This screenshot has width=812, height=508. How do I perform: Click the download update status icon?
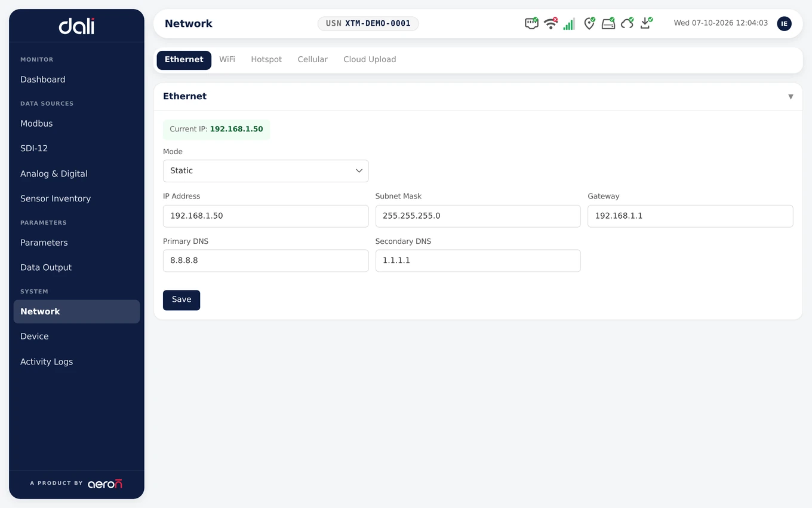646,24
